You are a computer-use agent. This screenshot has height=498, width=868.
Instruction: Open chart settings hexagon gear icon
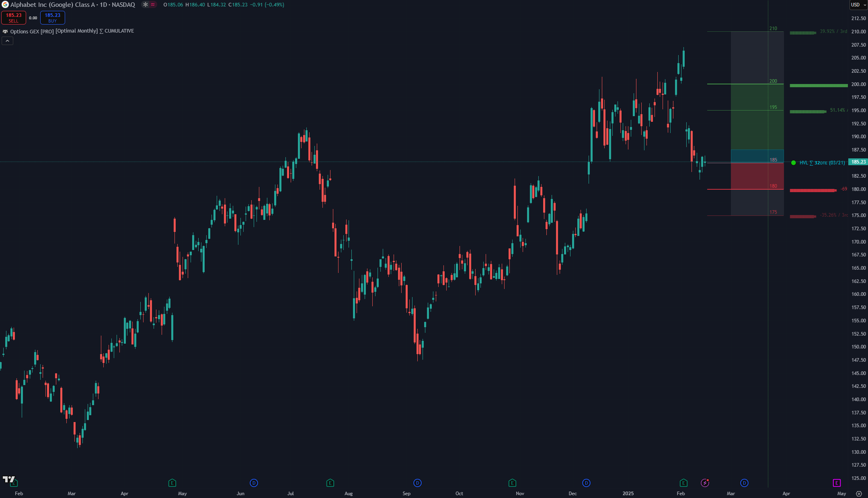[859, 494]
